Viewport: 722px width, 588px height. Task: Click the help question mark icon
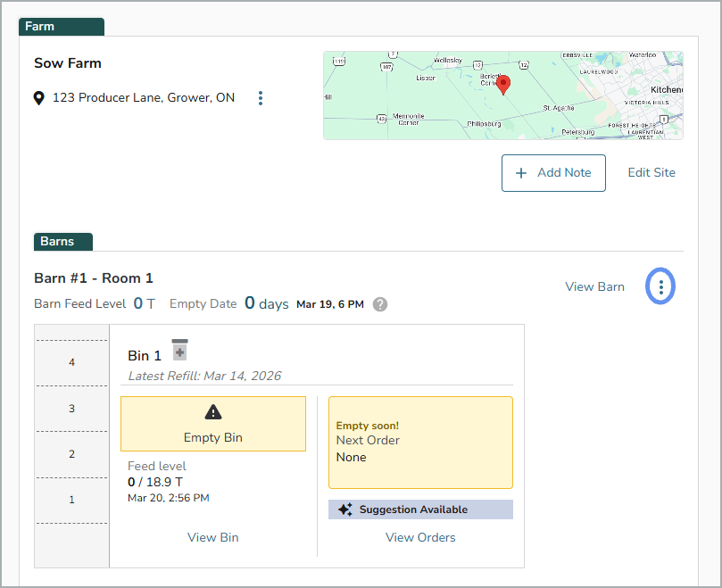(x=380, y=304)
